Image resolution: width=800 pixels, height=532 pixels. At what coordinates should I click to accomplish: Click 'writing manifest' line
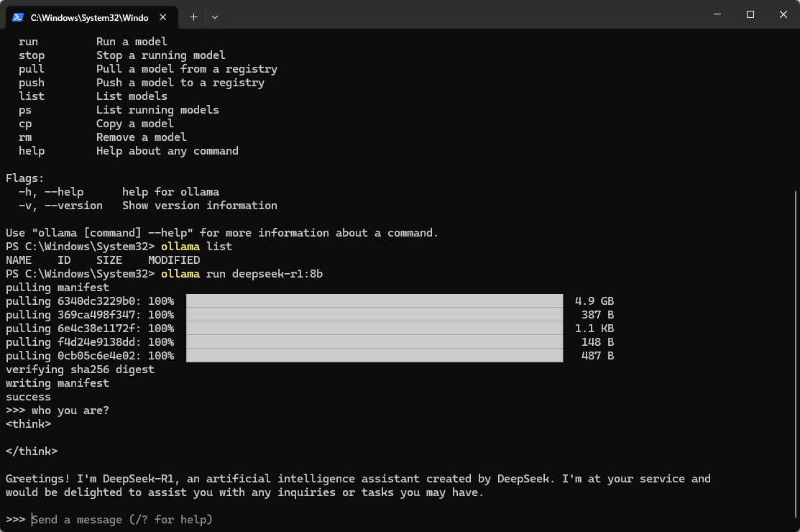[58, 383]
